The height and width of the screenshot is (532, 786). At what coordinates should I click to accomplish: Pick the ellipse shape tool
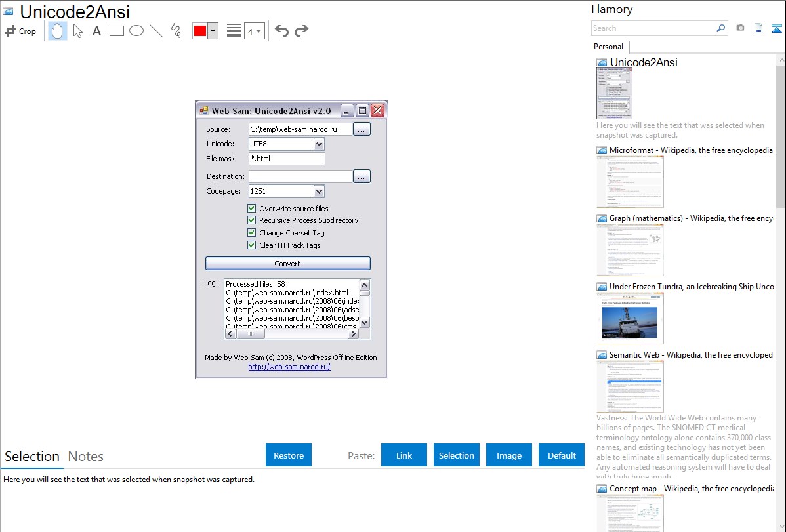136,31
